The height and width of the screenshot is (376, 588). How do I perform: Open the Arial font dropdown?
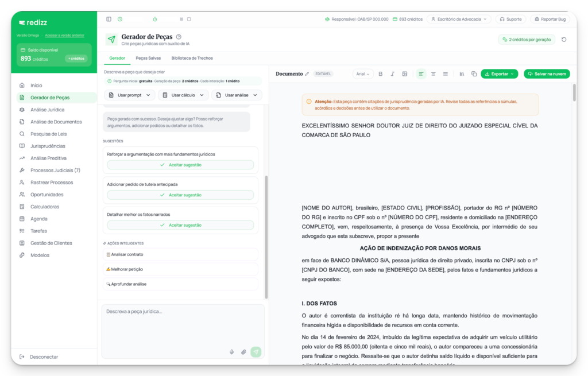pyautogui.click(x=363, y=74)
